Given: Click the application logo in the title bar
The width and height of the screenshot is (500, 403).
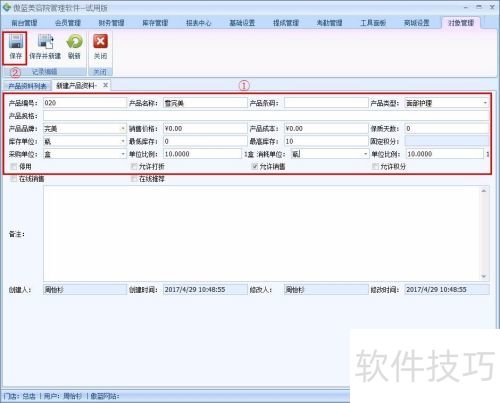Looking at the screenshot, I should click(7, 7).
